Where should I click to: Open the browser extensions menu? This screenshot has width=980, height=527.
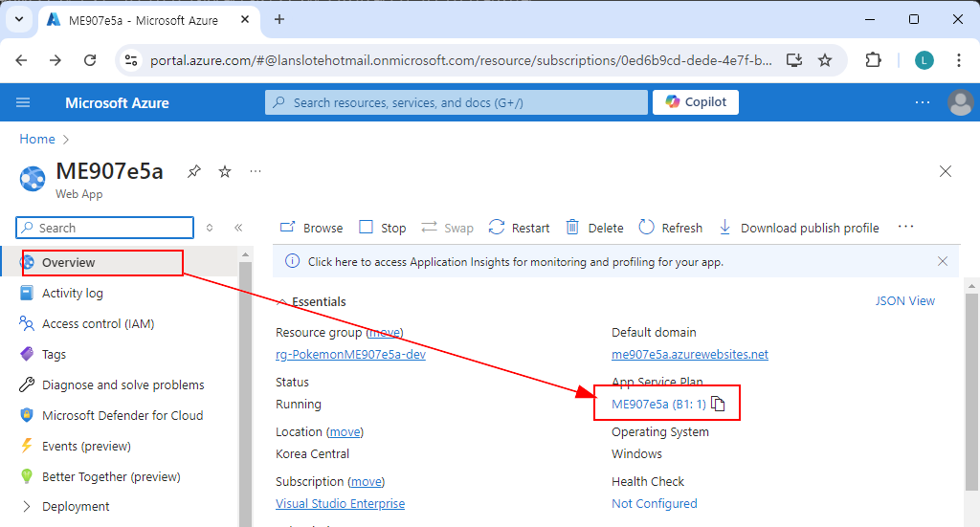click(873, 60)
